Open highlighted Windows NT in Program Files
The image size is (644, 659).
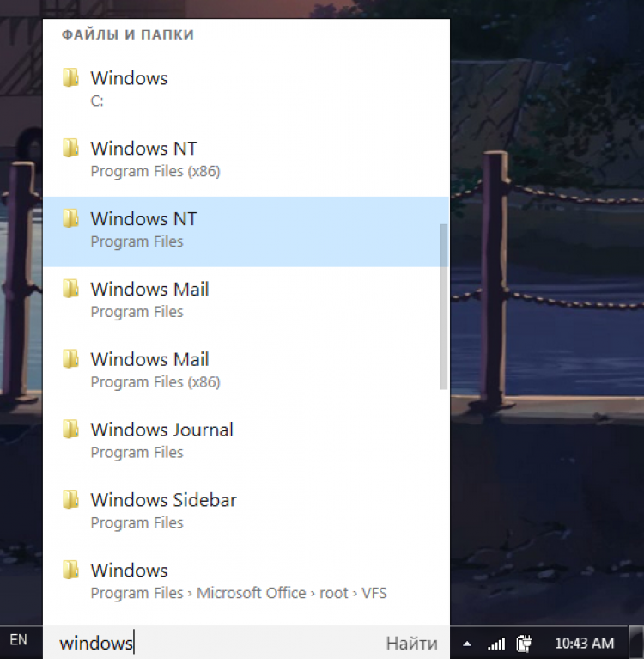click(246, 232)
